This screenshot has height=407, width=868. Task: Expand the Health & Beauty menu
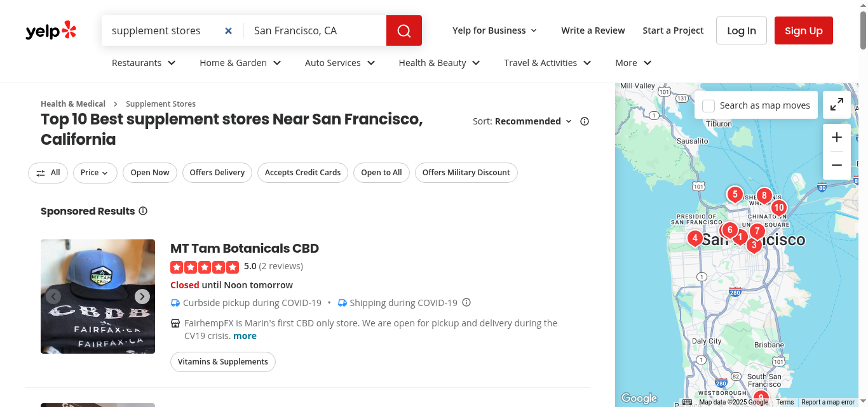439,63
